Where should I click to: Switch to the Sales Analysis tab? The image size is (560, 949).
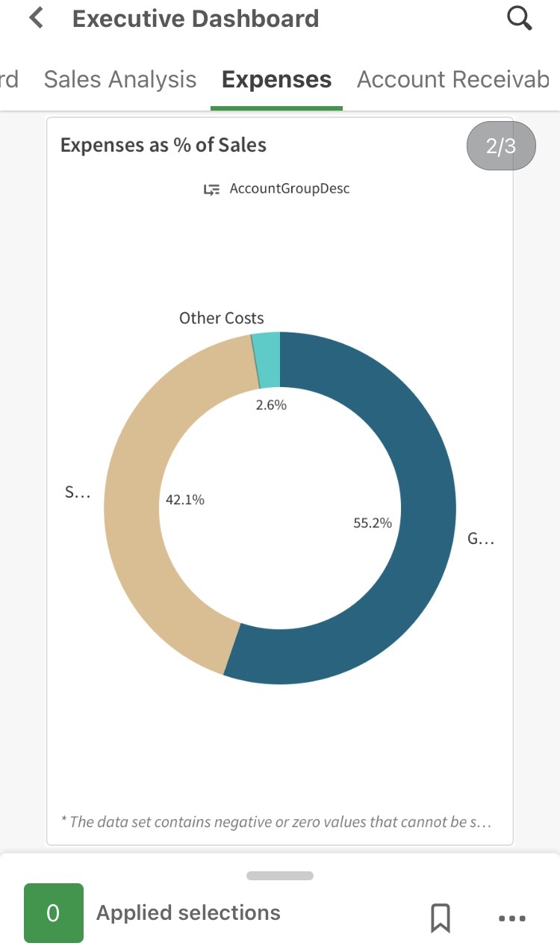pyautogui.click(x=119, y=78)
